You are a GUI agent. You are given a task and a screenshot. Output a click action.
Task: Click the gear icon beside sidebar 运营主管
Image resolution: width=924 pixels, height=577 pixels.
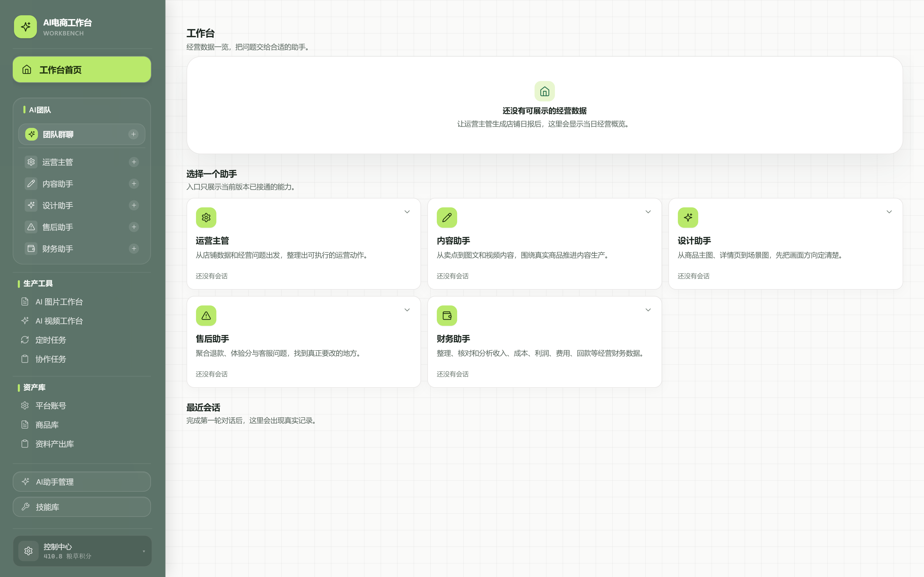click(31, 162)
